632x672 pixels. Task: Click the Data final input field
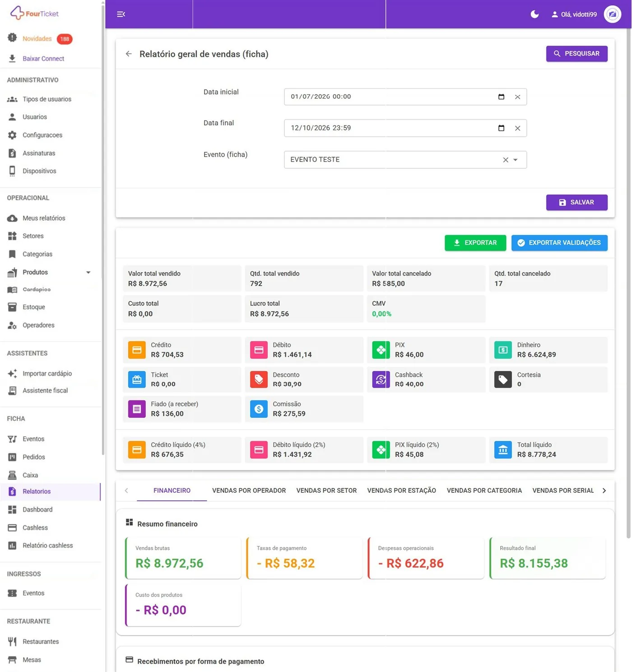405,128
